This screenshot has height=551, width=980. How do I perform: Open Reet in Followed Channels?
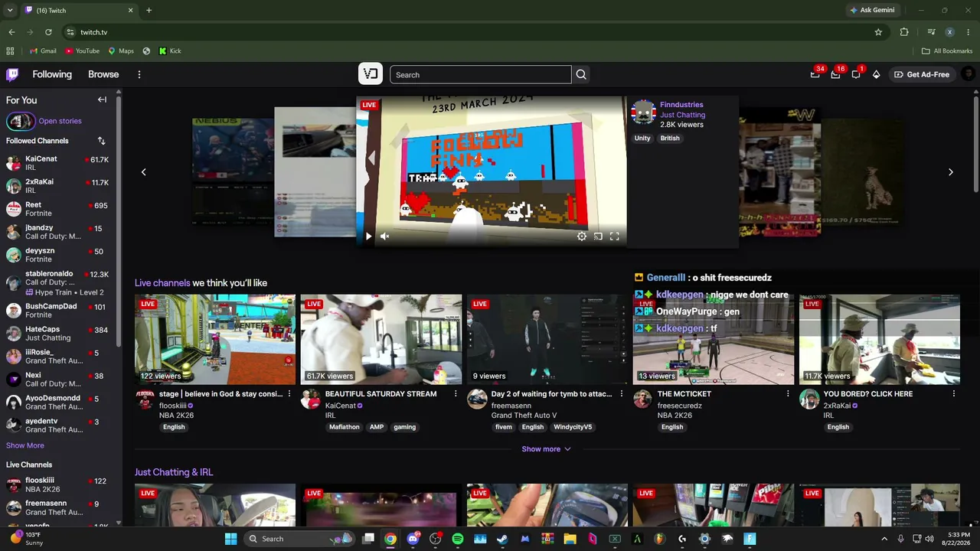click(x=57, y=209)
